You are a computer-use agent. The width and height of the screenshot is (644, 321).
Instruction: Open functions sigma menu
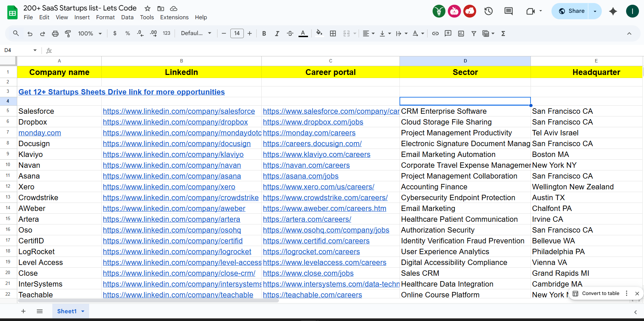[503, 33]
